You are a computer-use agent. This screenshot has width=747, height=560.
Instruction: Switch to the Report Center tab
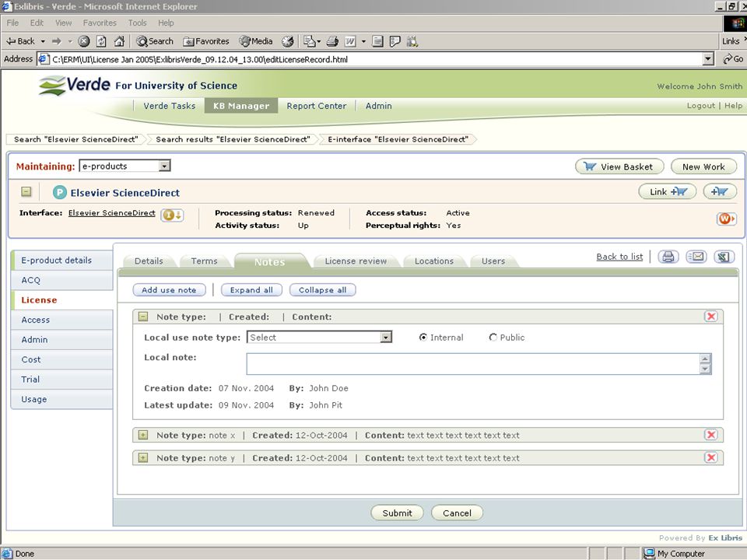coord(317,106)
